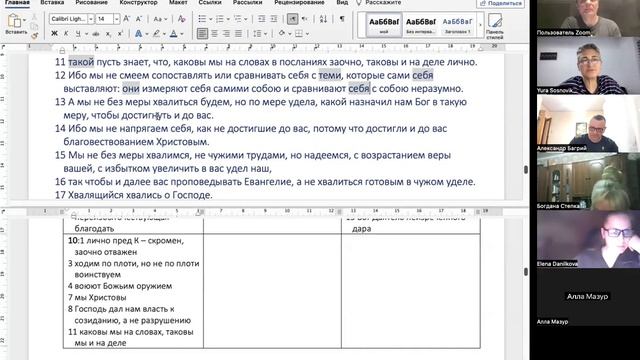Decrease font size with the smaller A icon
Viewport: 640px width, 360px height.
(x=139, y=19)
